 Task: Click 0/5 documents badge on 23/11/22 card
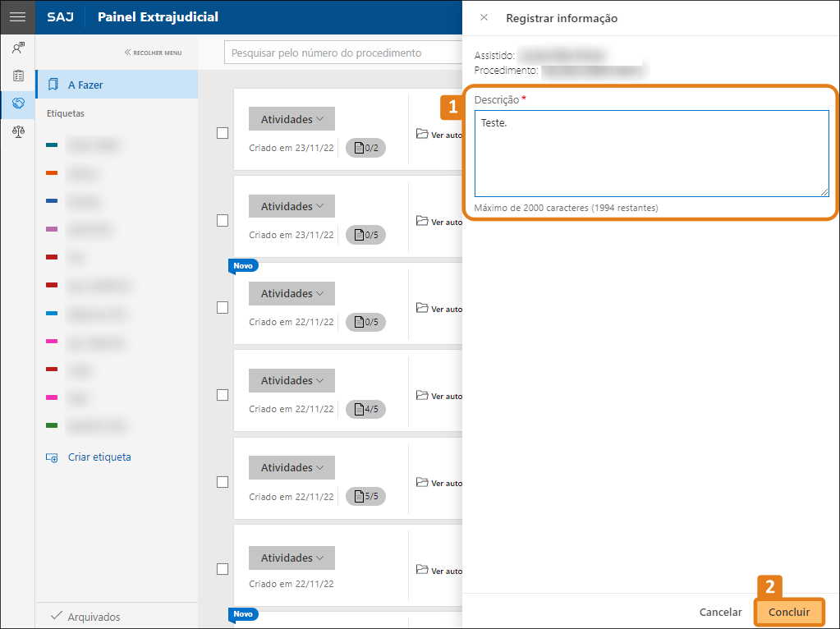[366, 235]
